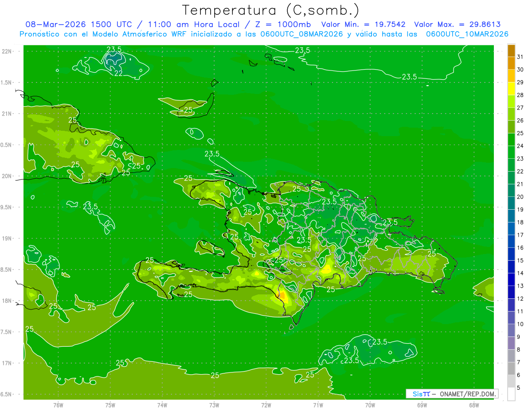Click the "74W" longitude axis label
The width and height of the screenshot is (532, 411).
point(162,405)
